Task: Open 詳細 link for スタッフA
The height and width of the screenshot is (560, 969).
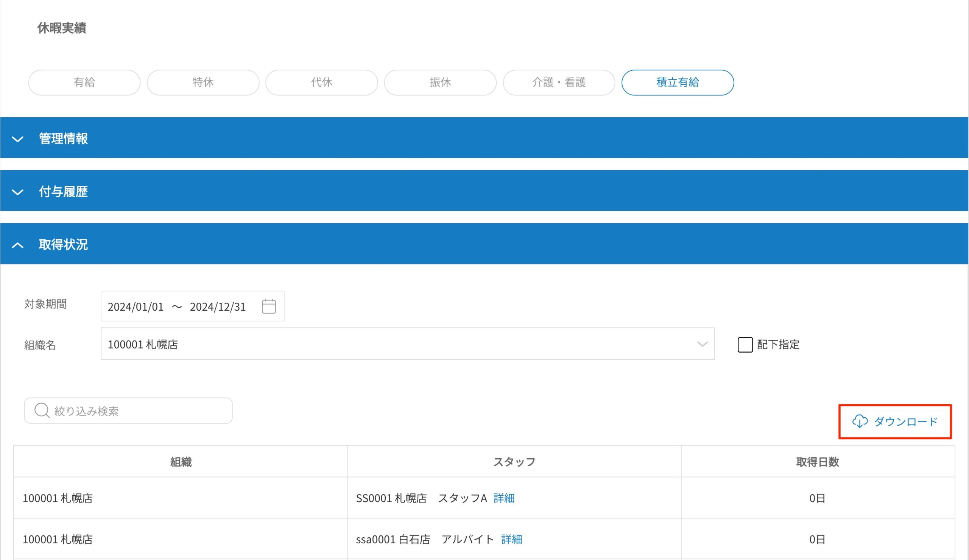Action: pyautogui.click(x=504, y=498)
